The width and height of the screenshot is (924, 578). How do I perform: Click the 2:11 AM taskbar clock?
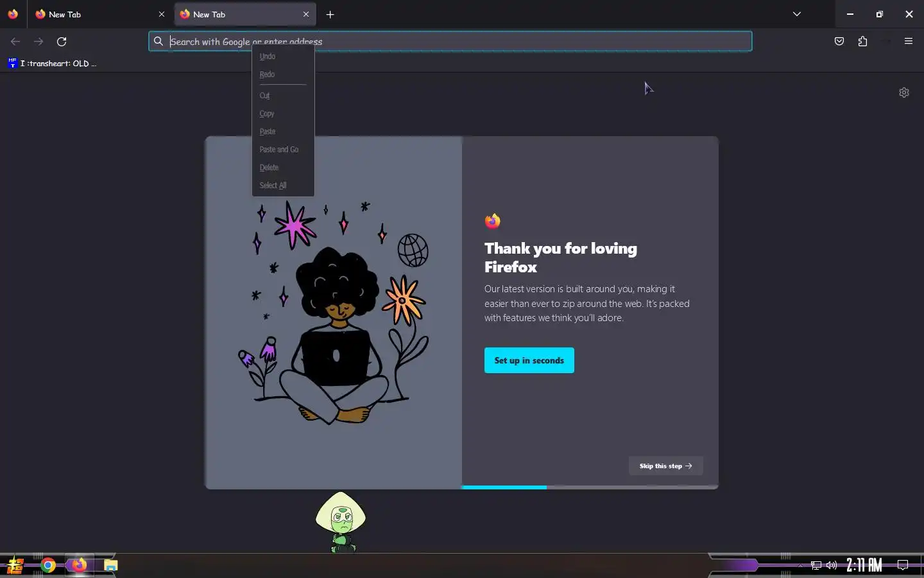[864, 565]
